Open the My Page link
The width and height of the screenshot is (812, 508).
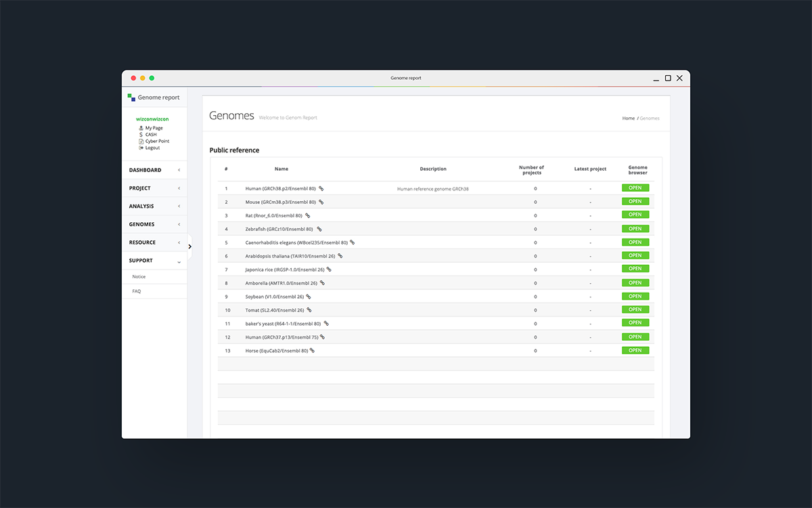click(x=154, y=128)
